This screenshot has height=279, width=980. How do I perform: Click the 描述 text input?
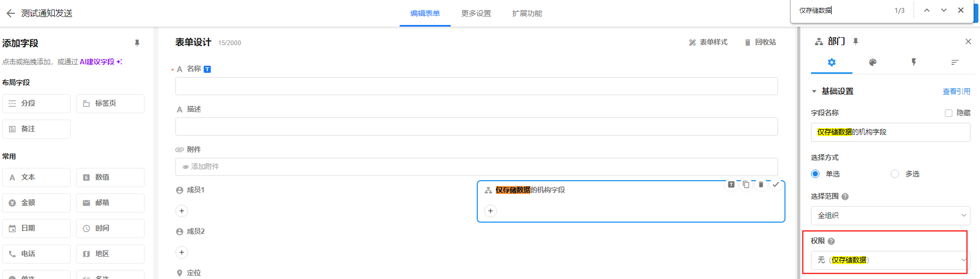(x=477, y=126)
